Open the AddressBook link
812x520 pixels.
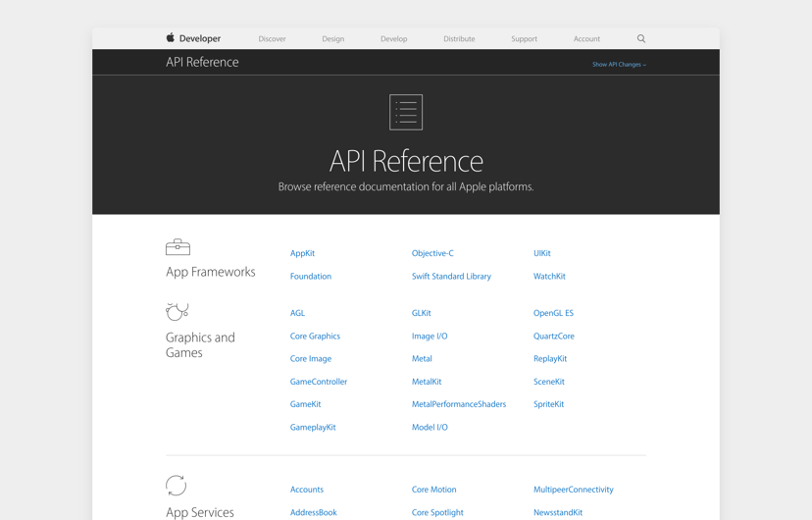click(x=313, y=512)
